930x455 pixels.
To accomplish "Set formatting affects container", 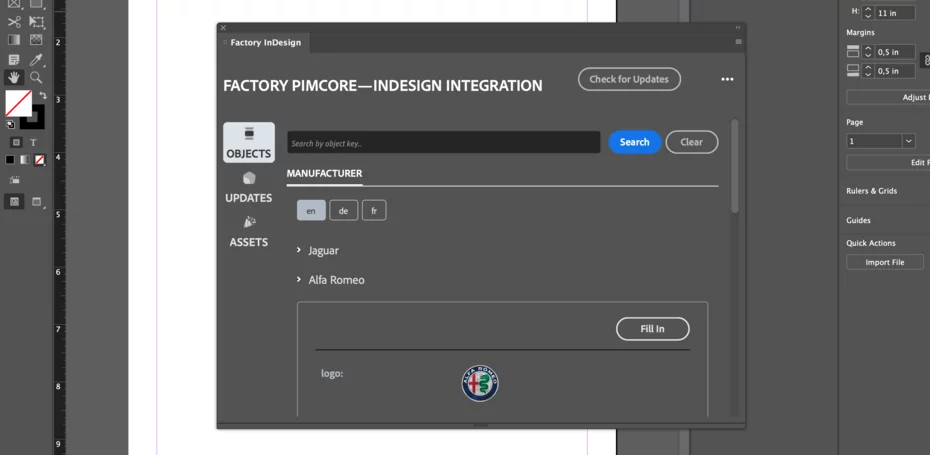I will click(17, 142).
